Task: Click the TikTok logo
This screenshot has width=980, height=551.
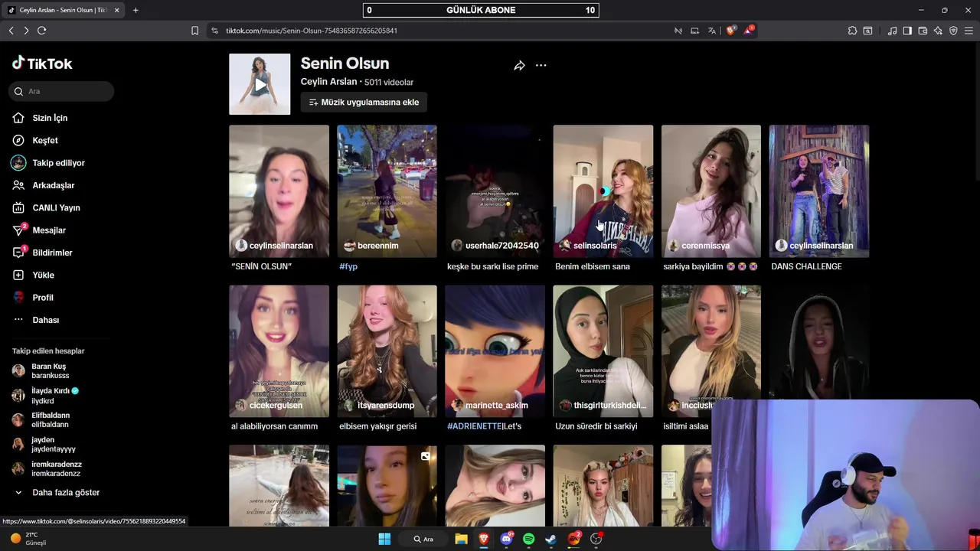Action: pyautogui.click(x=42, y=64)
